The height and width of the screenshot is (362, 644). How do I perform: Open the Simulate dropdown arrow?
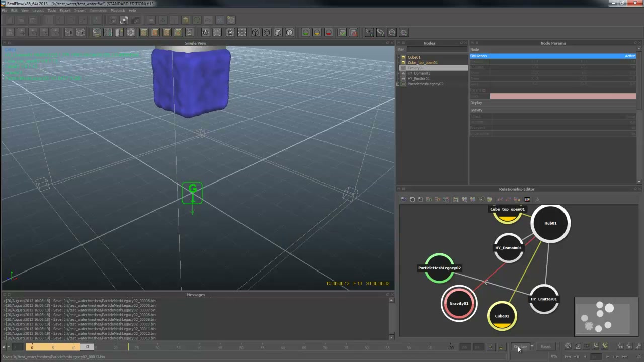pyautogui.click(x=532, y=347)
